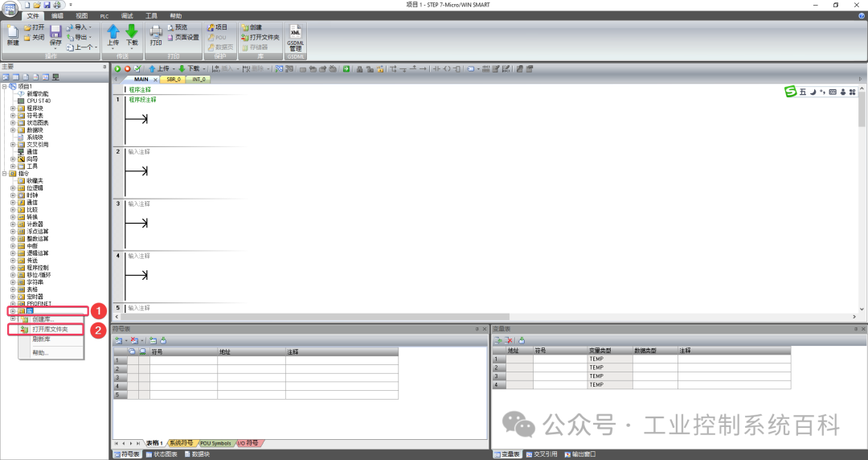Choose 创建库... in context menu
The height and width of the screenshot is (460, 868).
[x=51, y=319]
